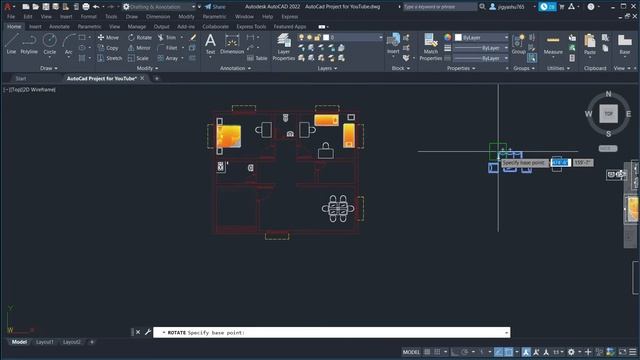Click Match Properties tool
The height and width of the screenshot is (360, 640).
pyautogui.click(x=431, y=47)
